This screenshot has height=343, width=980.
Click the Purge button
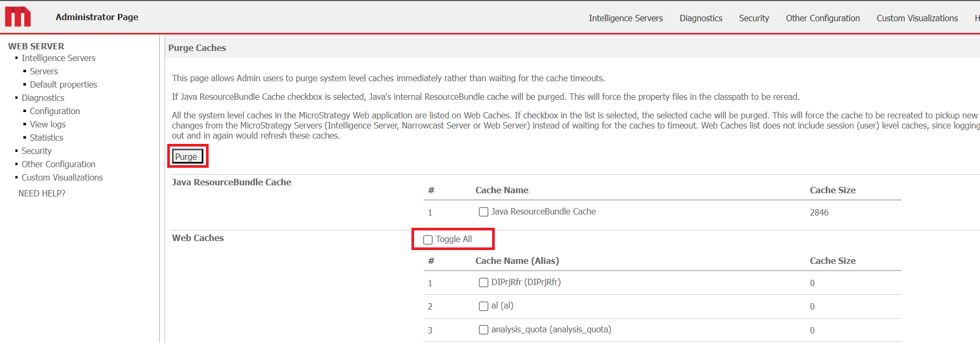point(187,156)
